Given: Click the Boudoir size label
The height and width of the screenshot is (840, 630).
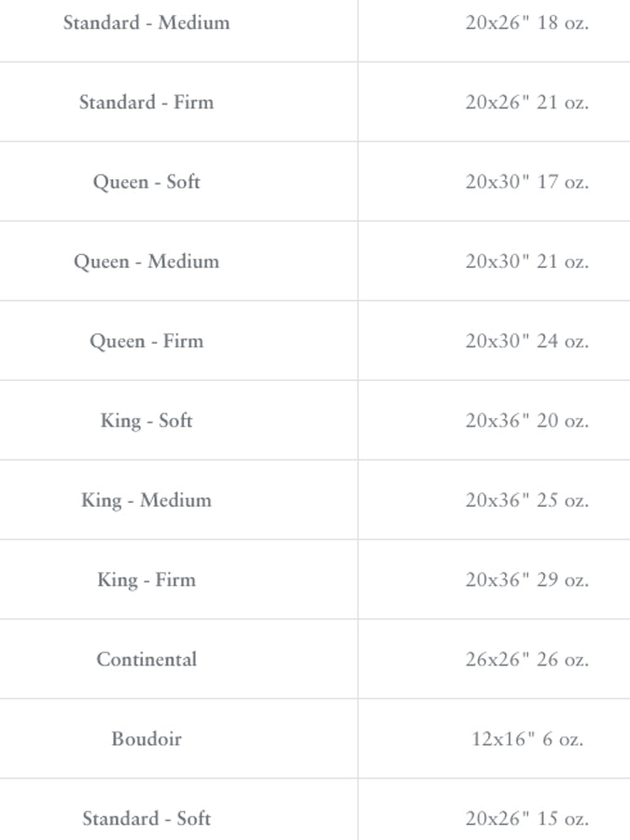Looking at the screenshot, I should coord(147,738).
